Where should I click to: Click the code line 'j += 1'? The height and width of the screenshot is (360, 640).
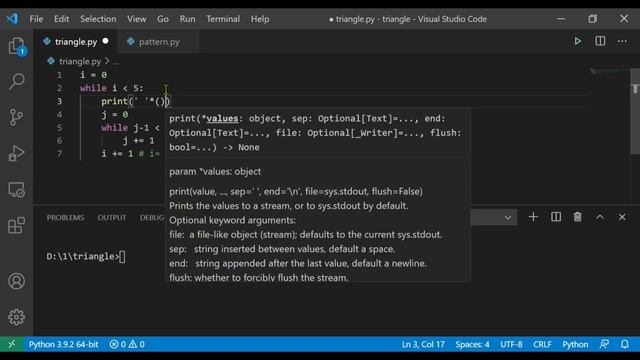tap(138, 140)
